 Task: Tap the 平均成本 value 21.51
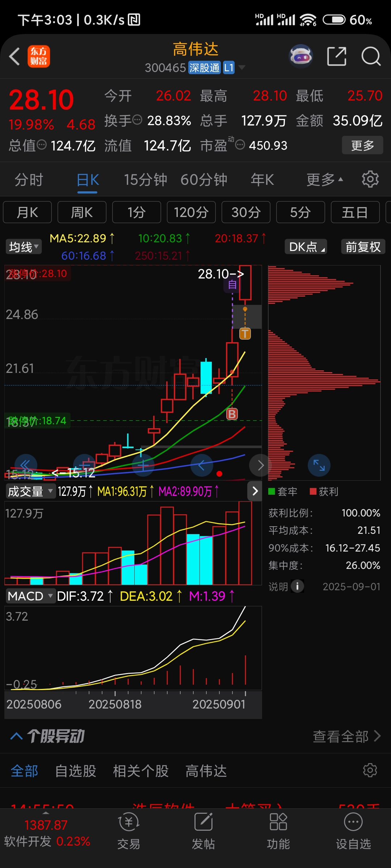click(x=369, y=530)
